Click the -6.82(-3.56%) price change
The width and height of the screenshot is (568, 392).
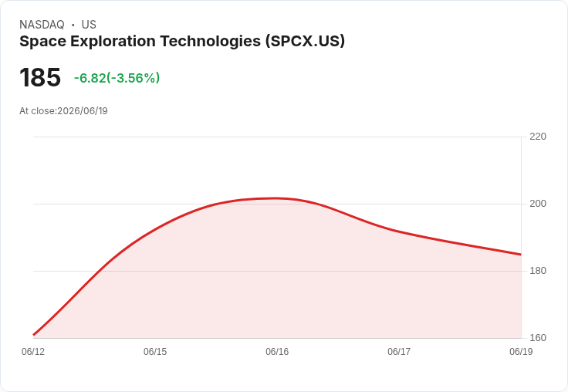pyautogui.click(x=117, y=78)
